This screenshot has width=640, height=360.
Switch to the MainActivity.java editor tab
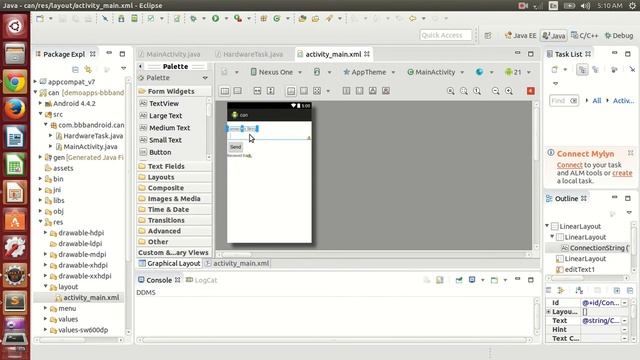pos(173,54)
